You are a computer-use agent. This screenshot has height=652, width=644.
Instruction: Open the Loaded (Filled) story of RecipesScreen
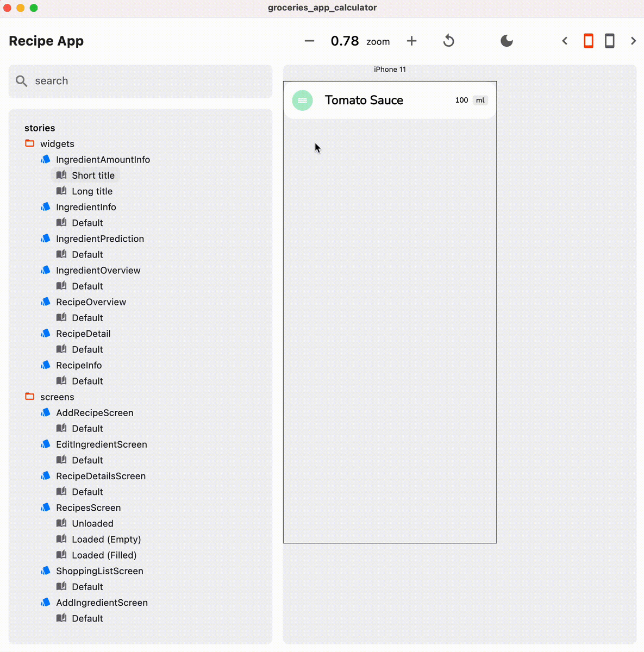point(103,555)
